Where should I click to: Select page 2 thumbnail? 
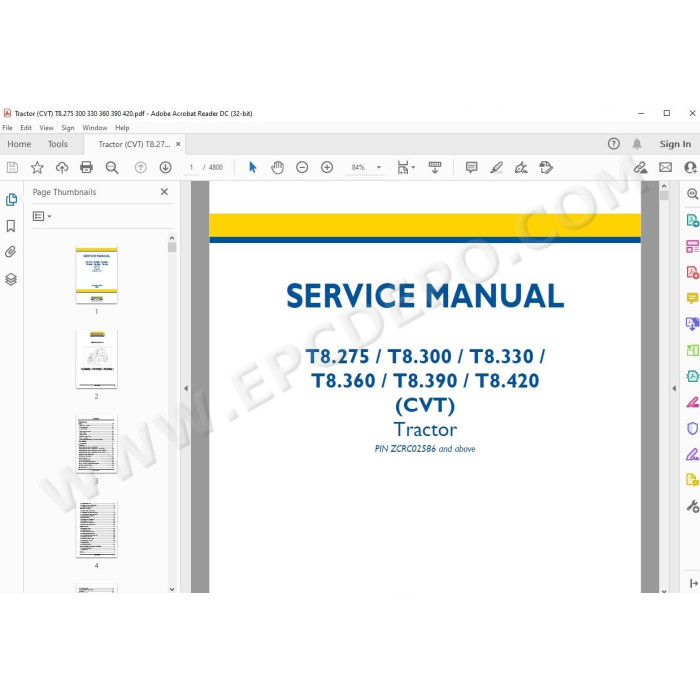[x=96, y=359]
